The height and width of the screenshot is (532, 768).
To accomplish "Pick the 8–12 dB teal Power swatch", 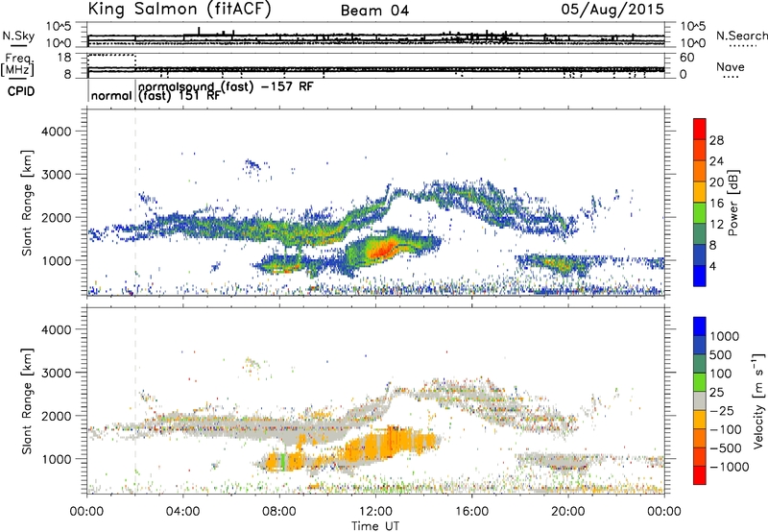I will click(700, 233).
